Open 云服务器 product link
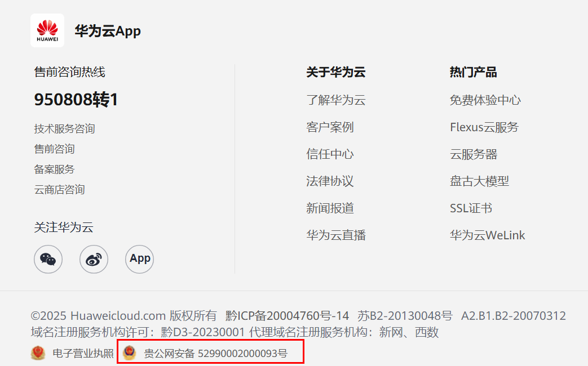 [473, 154]
